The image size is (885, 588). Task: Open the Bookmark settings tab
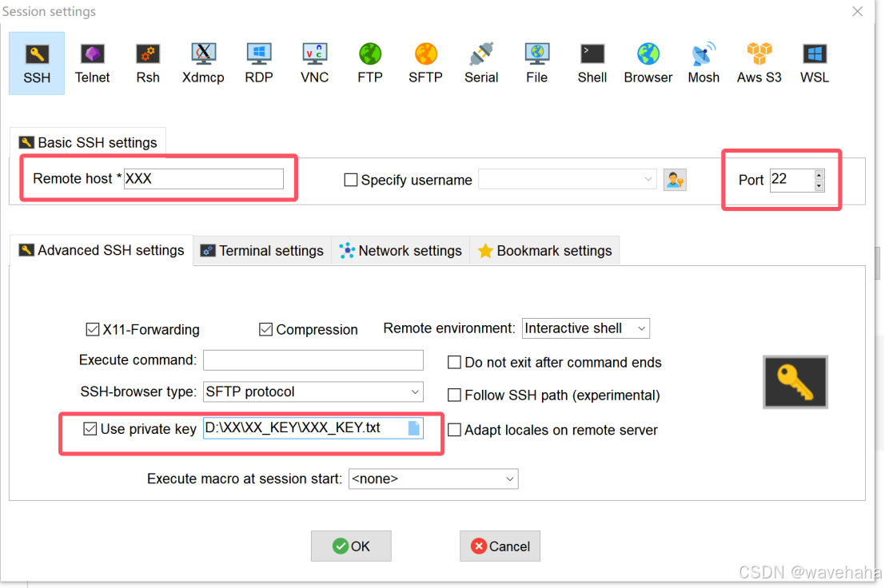click(x=544, y=251)
